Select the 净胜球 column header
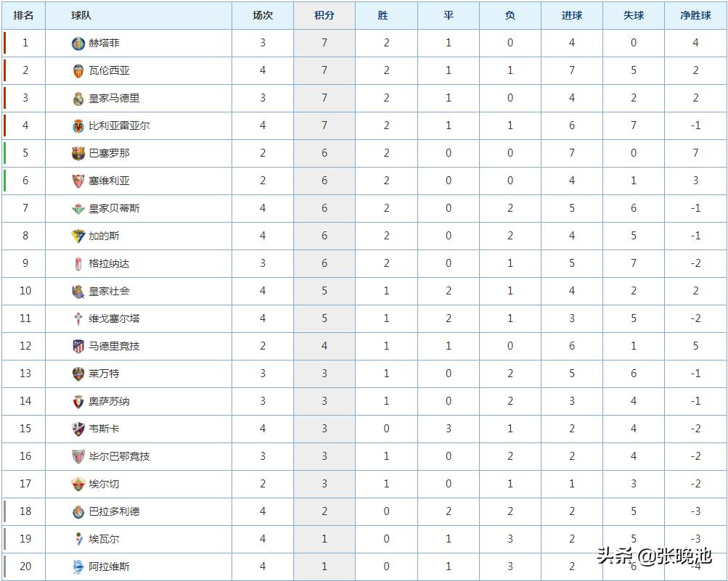 (x=695, y=15)
